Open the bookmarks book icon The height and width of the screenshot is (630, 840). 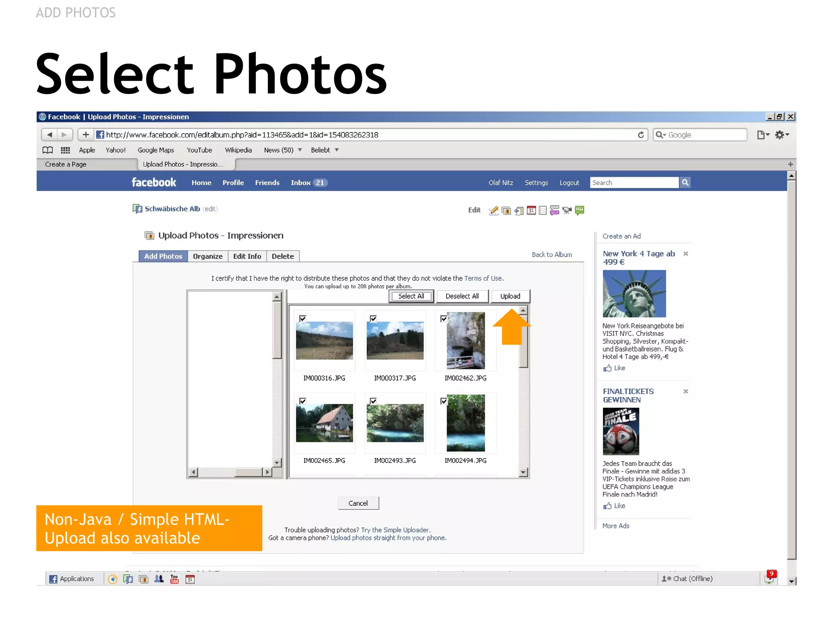click(x=48, y=150)
